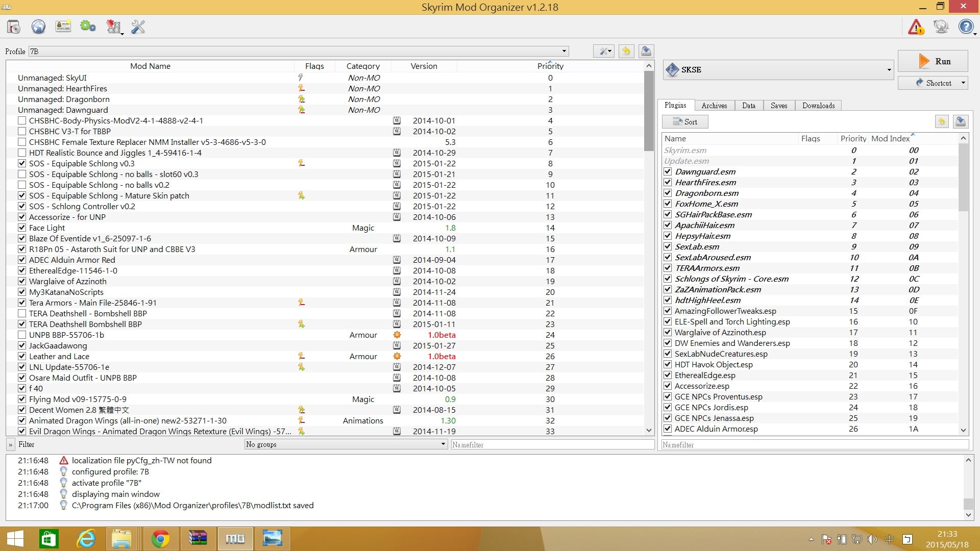Switch to the Archives tab
The width and height of the screenshot is (980, 551).
point(714,106)
